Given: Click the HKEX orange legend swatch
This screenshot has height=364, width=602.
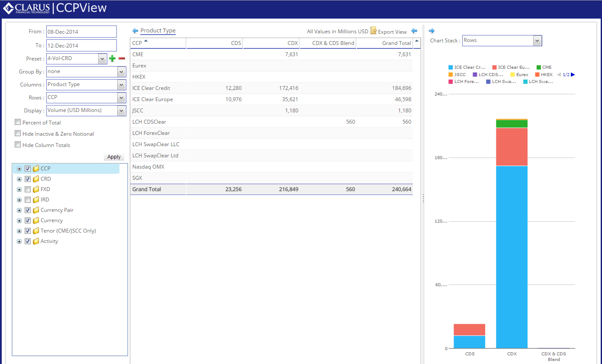Looking at the screenshot, I should 537,74.
